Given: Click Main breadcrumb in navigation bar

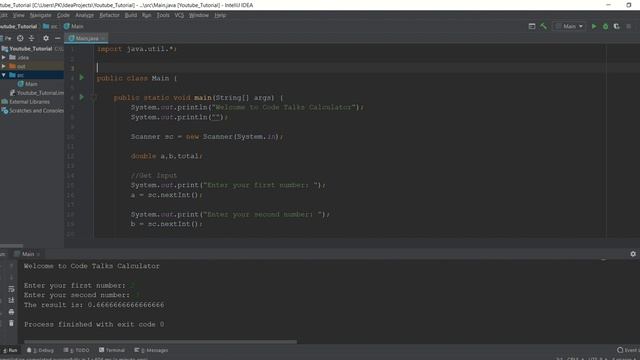Looking at the screenshot, I should click(73, 26).
